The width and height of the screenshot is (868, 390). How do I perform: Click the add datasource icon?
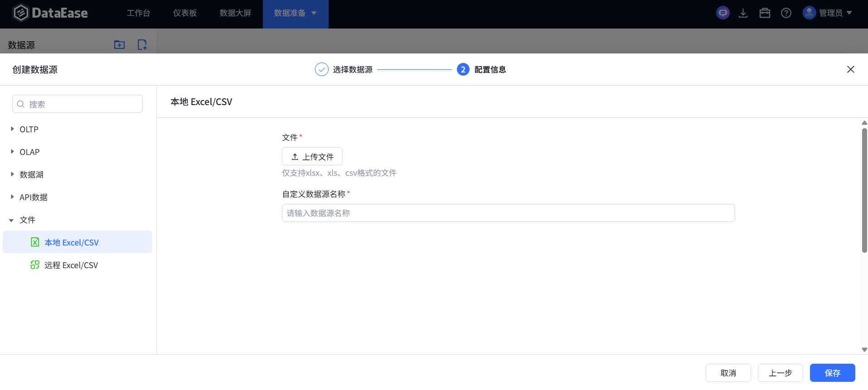[x=142, y=44]
